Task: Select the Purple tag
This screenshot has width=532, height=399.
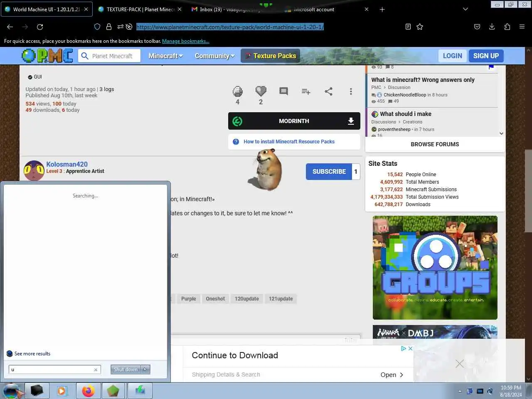Action: (188, 299)
